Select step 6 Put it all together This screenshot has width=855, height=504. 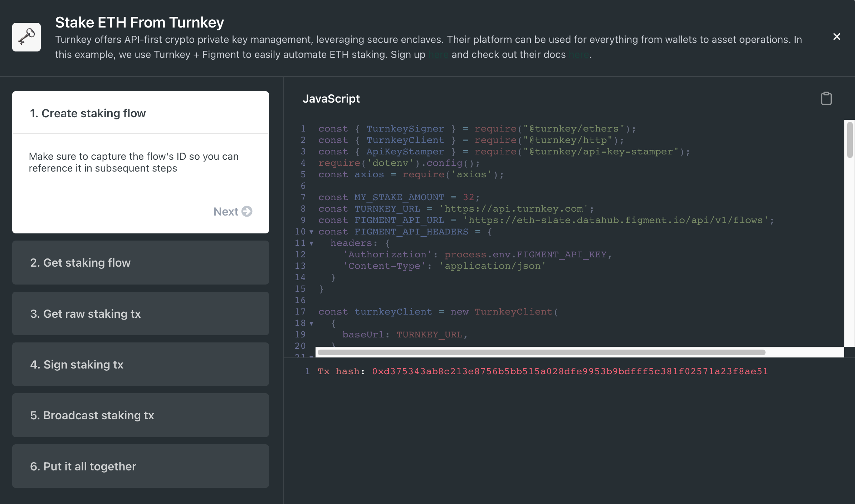tap(141, 466)
